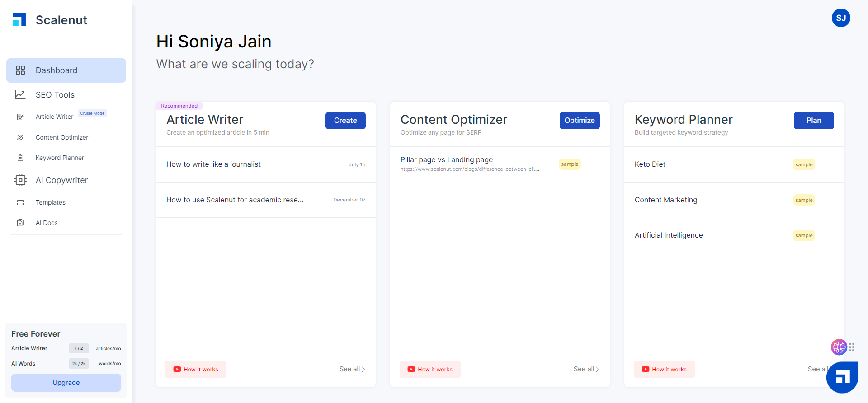Screen dimensions: 868x403
Task: Click the '2k / 2k' words usage counter
Action: [79, 364]
